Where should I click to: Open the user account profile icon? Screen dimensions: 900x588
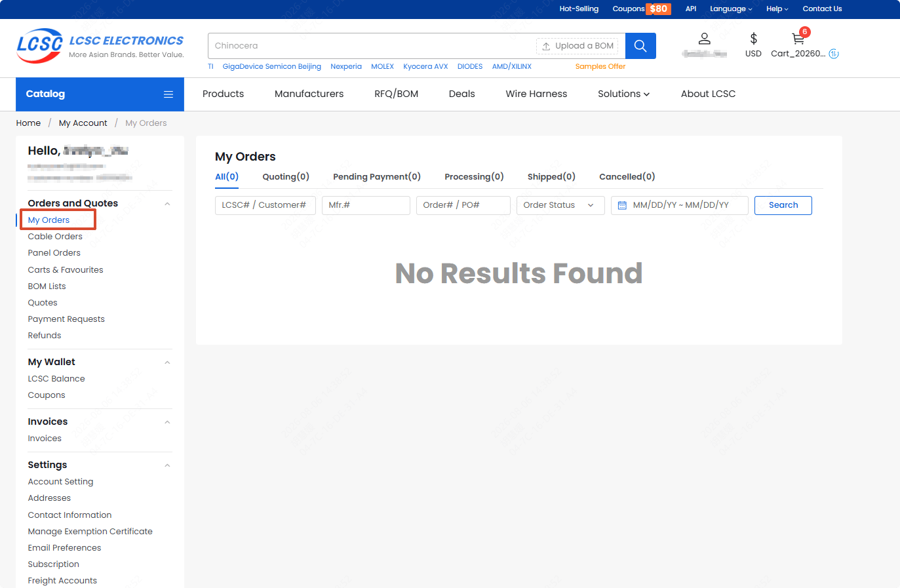point(704,39)
